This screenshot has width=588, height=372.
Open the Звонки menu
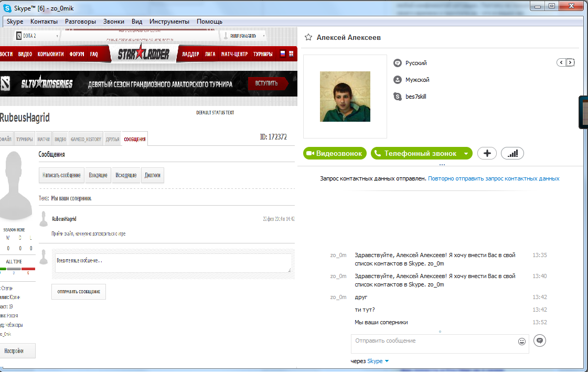(x=114, y=22)
